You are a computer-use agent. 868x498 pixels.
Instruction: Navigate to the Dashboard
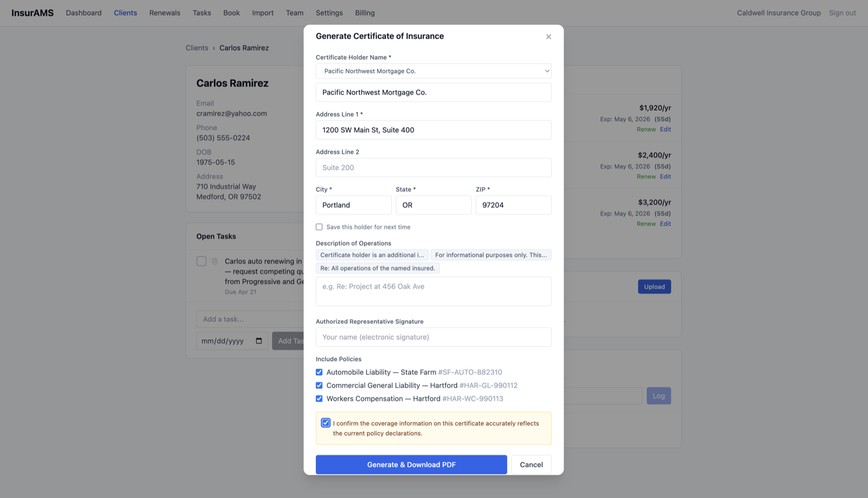pos(84,12)
